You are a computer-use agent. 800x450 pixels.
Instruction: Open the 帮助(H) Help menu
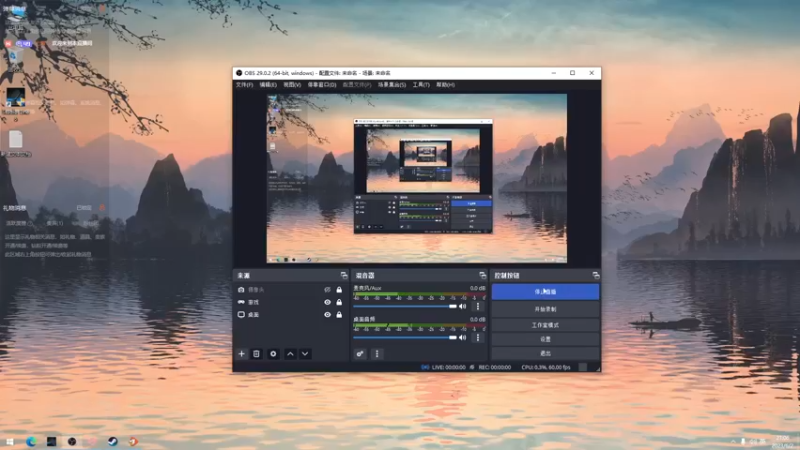(x=445, y=85)
